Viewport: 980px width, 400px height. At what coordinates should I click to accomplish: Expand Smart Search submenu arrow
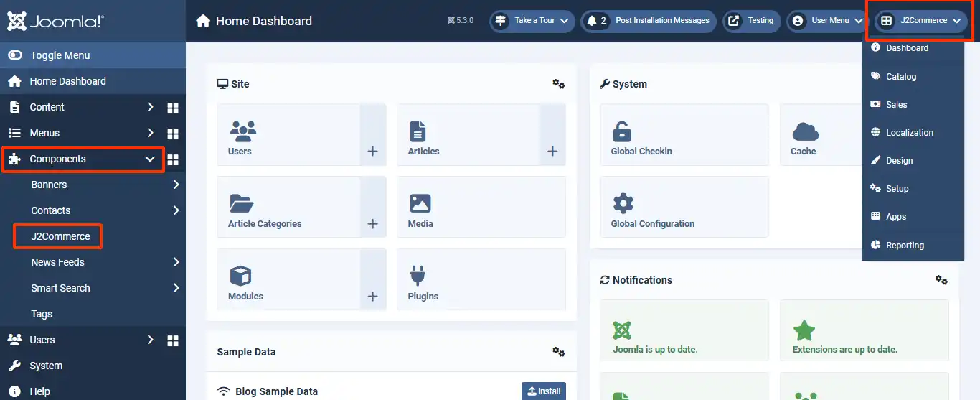[176, 288]
